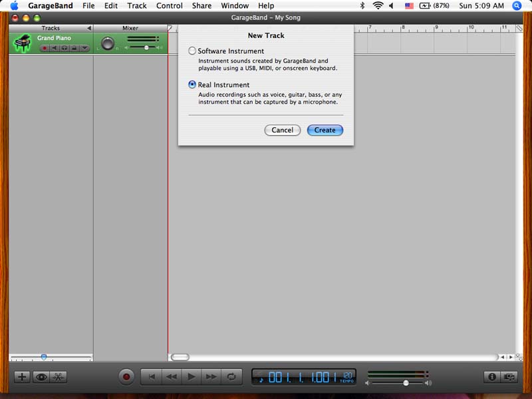
Task: Open the Help menu
Action: (266, 6)
